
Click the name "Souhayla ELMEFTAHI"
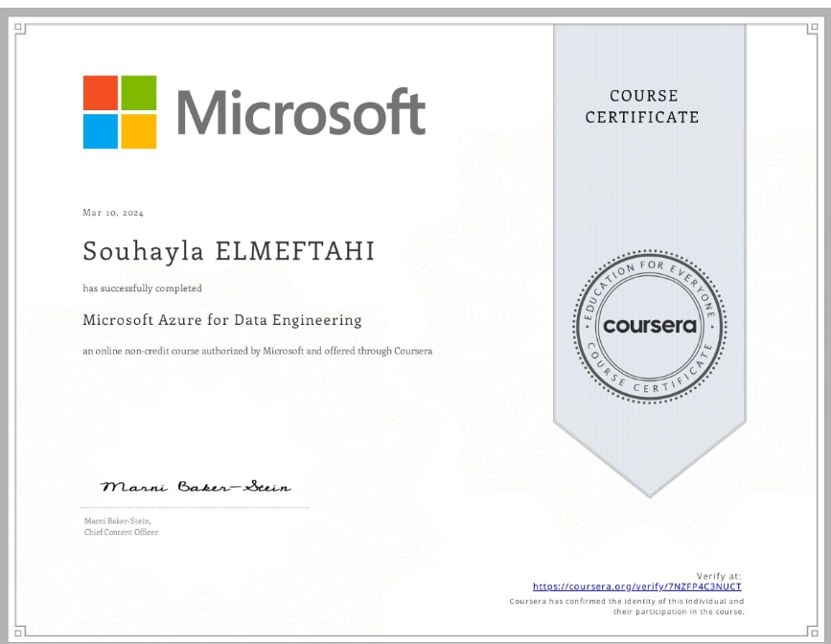pyautogui.click(x=228, y=251)
